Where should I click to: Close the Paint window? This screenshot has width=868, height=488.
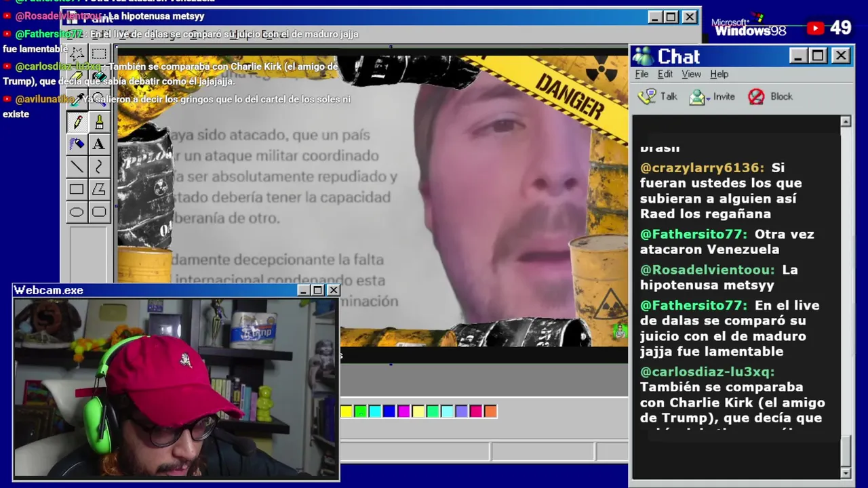(690, 17)
